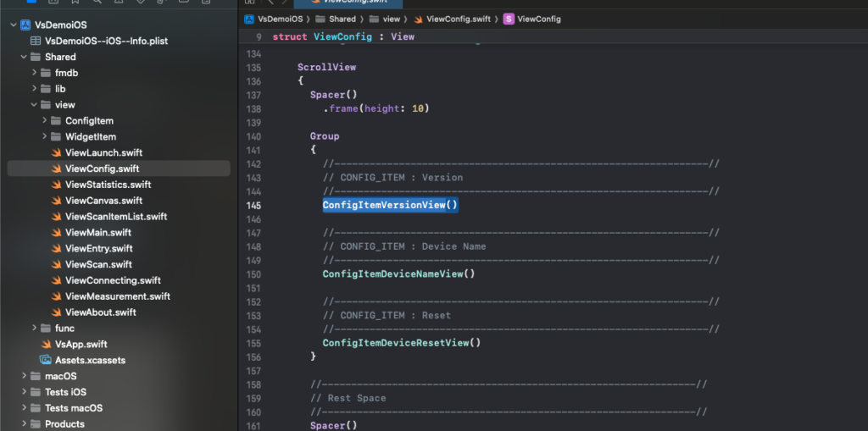Open the Assets.xcassets catalog icon
The width and height of the screenshot is (868, 431).
tap(46, 360)
